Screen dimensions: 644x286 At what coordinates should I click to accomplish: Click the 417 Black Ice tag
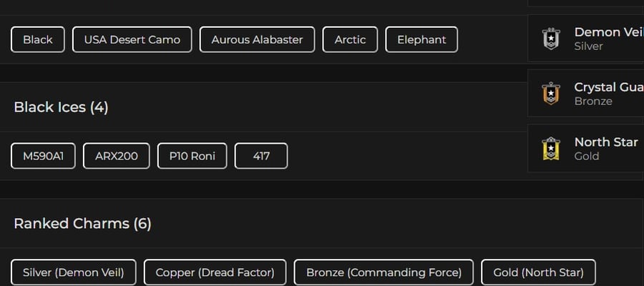[261, 156]
